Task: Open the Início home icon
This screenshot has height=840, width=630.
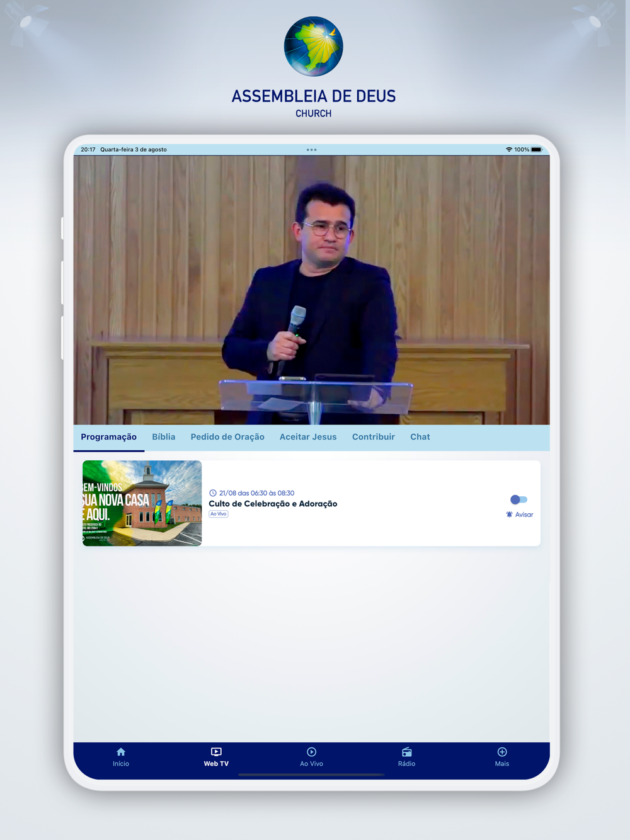Action: point(121,752)
